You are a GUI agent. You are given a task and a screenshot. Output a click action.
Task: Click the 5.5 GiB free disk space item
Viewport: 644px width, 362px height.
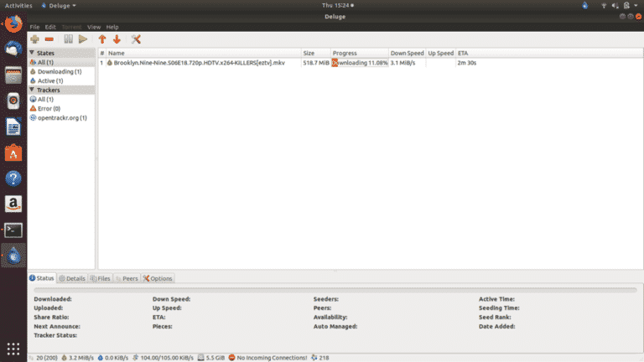211,358
